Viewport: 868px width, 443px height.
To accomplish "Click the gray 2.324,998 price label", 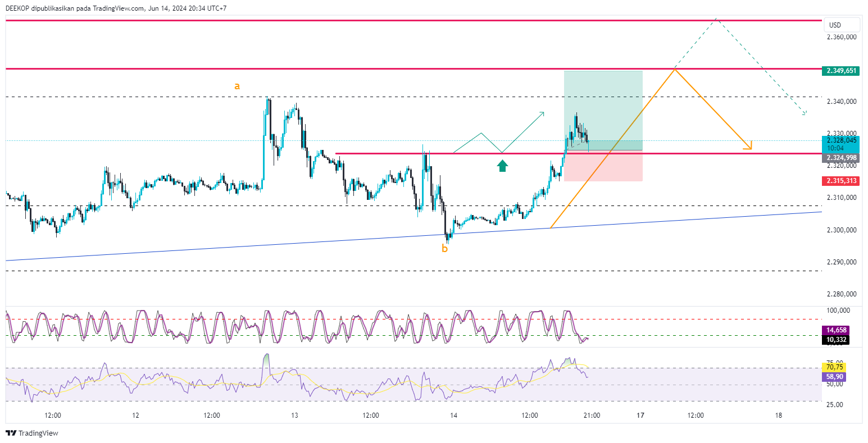I will point(840,158).
